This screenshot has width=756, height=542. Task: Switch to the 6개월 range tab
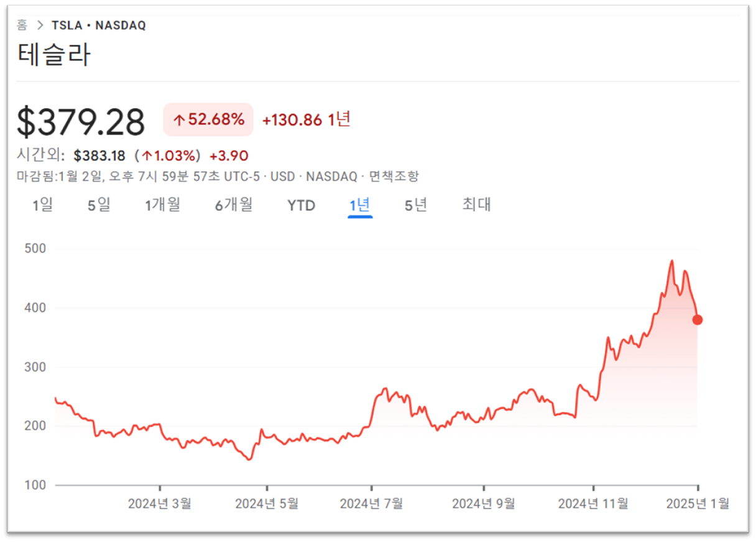(x=234, y=205)
